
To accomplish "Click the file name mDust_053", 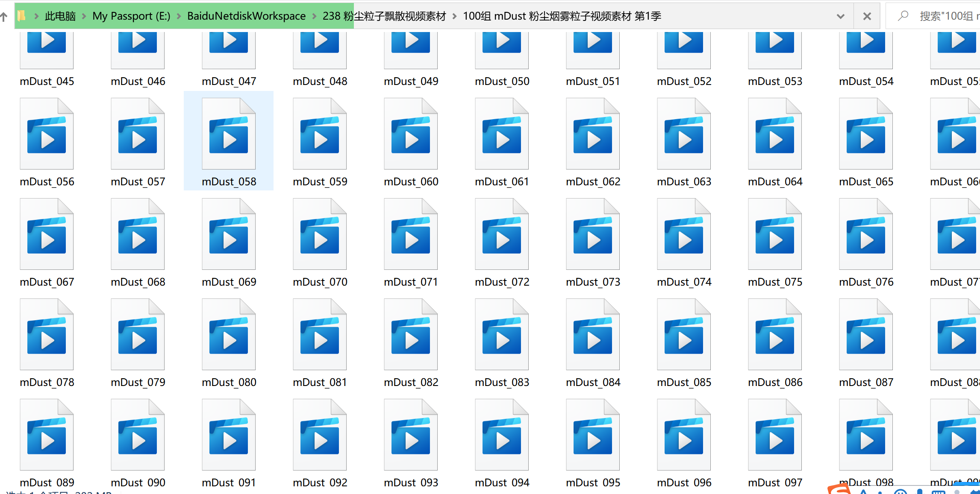I will coord(775,81).
